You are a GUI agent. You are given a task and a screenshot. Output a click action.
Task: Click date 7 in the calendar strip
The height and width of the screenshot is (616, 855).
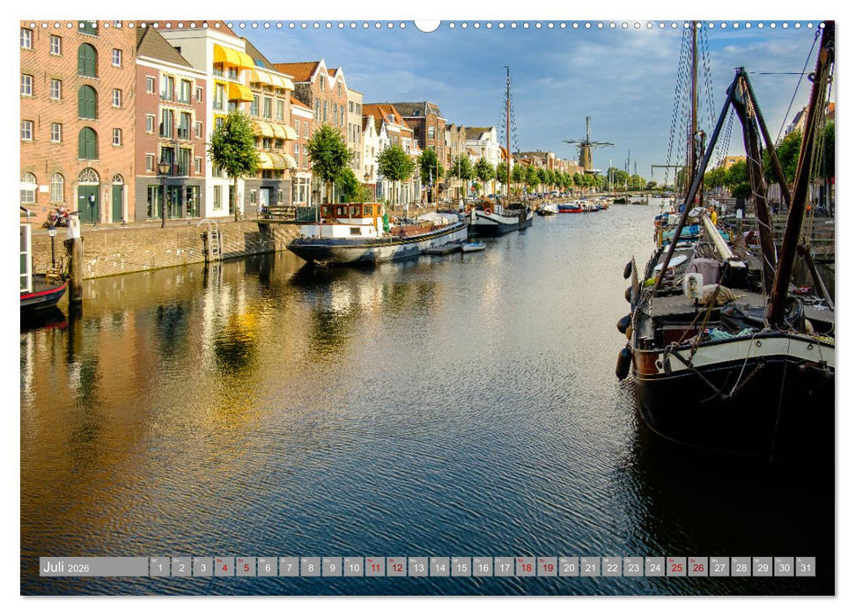(288, 567)
